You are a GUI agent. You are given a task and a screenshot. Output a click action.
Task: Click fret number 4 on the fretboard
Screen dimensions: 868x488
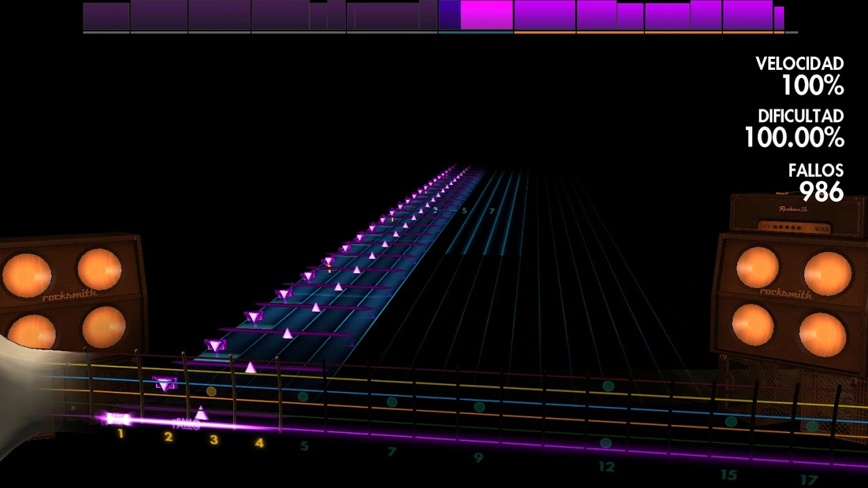click(259, 443)
